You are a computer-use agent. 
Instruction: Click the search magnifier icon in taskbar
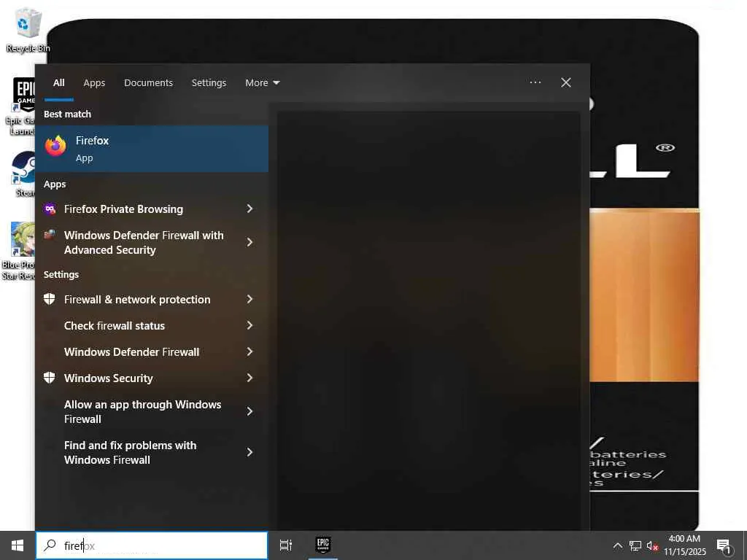tap(50, 545)
